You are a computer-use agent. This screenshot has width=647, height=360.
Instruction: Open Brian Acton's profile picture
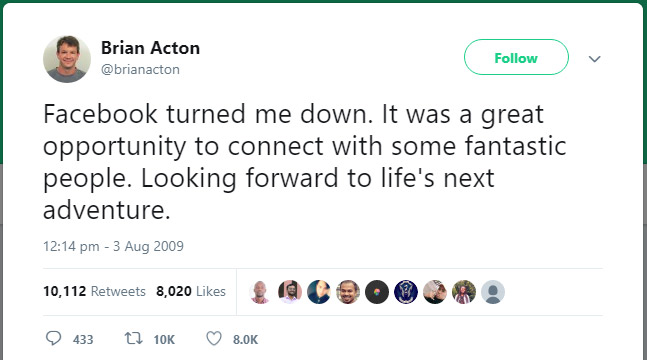pos(67,59)
